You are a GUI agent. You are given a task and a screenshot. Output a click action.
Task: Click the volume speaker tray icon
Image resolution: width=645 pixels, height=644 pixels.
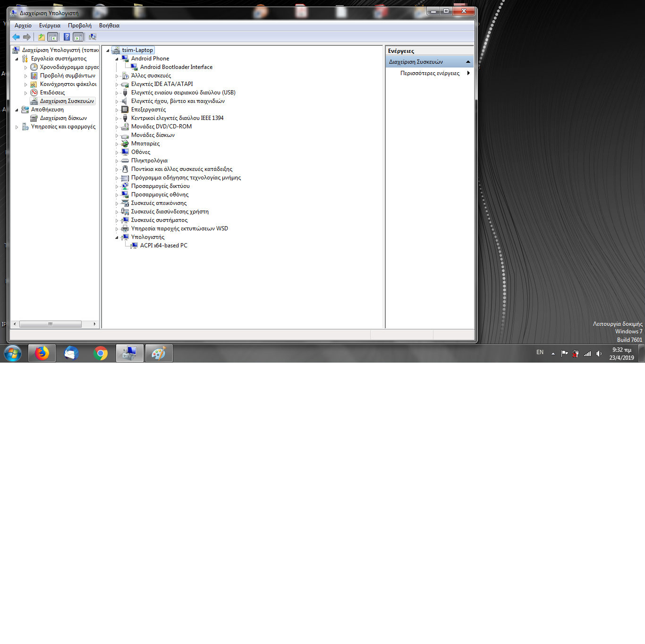tap(599, 354)
